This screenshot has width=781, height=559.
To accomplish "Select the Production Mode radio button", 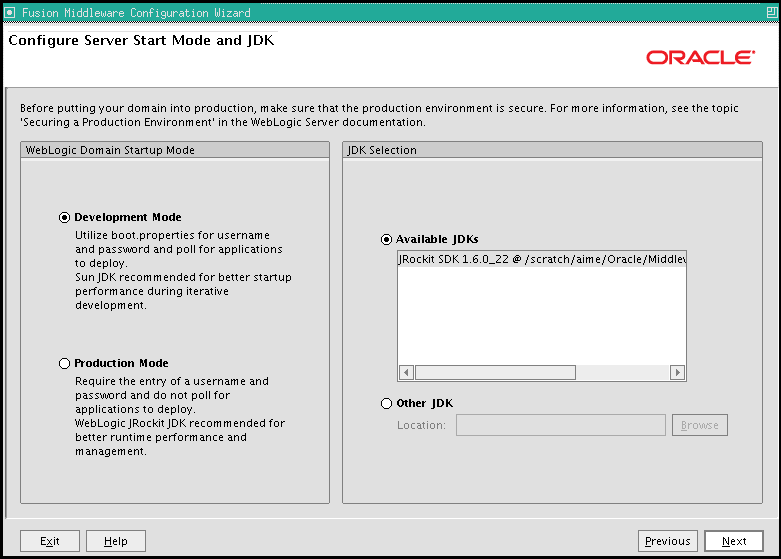I will tap(64, 363).
